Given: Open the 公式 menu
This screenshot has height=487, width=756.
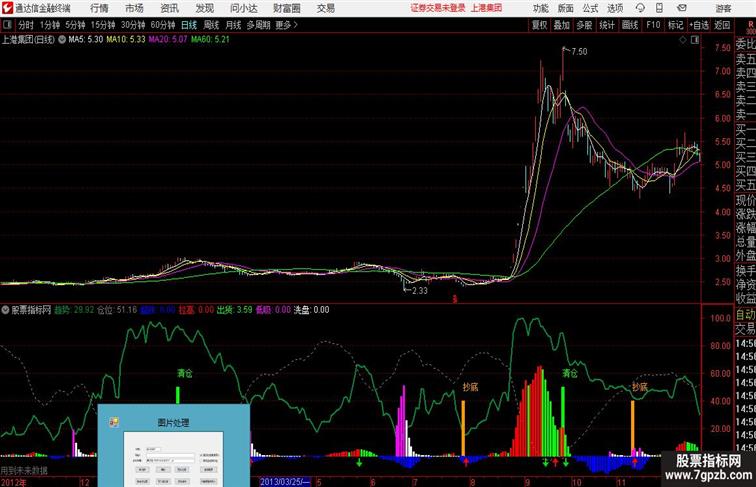Looking at the screenshot, I should [590, 8].
